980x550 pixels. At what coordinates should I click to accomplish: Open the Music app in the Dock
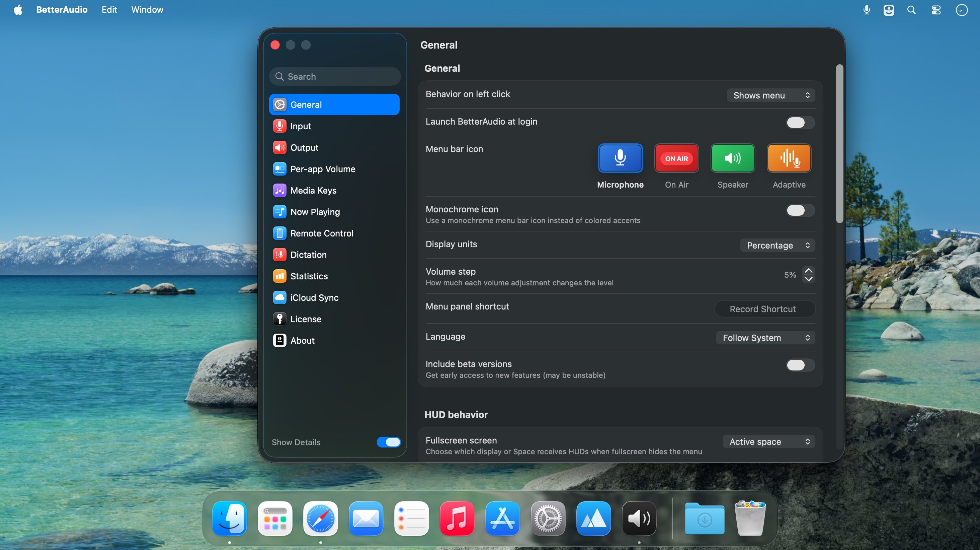tap(457, 518)
